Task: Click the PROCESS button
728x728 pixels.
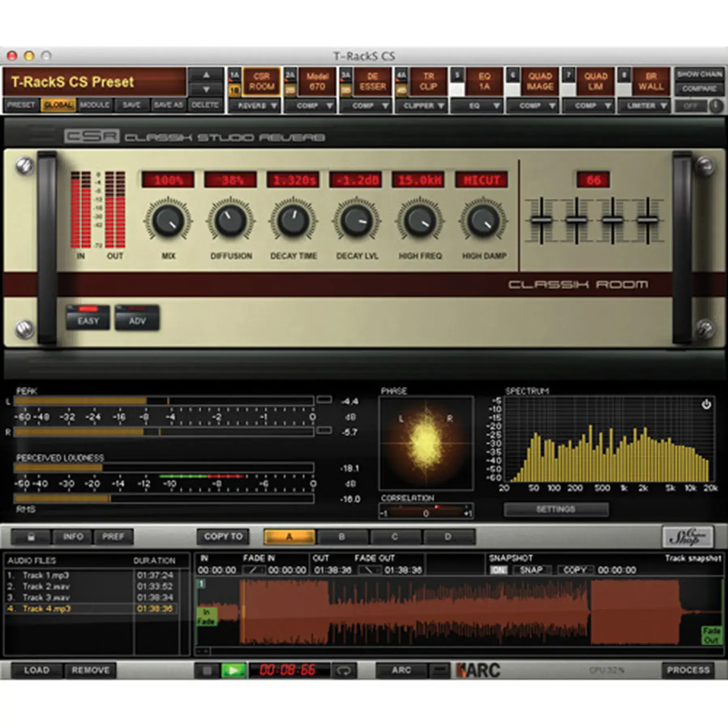Action: pos(688,670)
